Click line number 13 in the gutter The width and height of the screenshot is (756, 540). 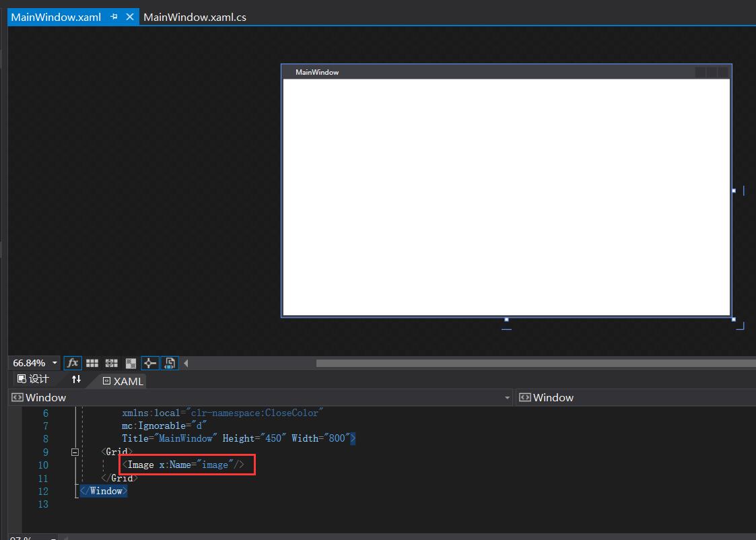pos(43,504)
